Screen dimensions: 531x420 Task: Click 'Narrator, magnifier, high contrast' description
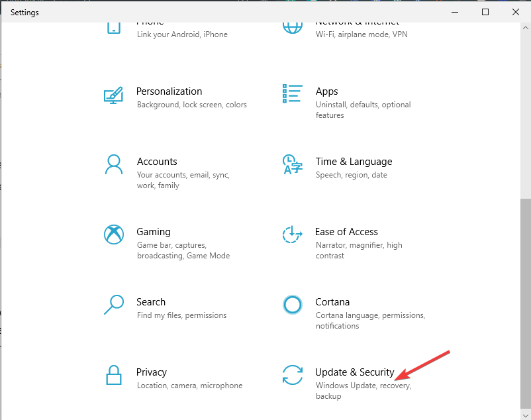pyautogui.click(x=359, y=250)
